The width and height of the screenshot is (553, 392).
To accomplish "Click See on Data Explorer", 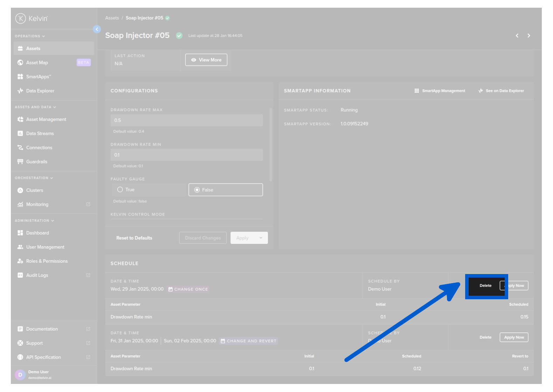I will 501,91.
